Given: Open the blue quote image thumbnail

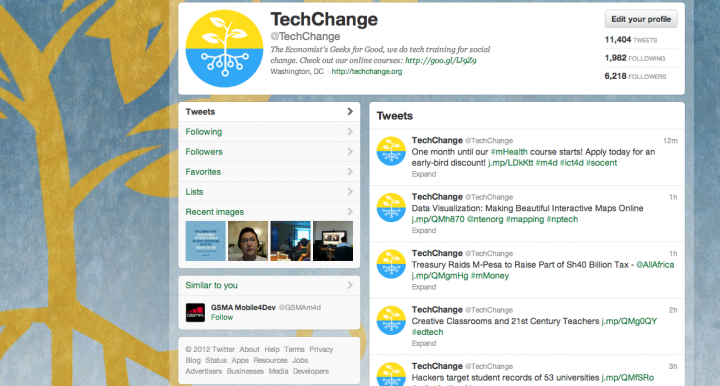Looking at the screenshot, I should [x=205, y=241].
